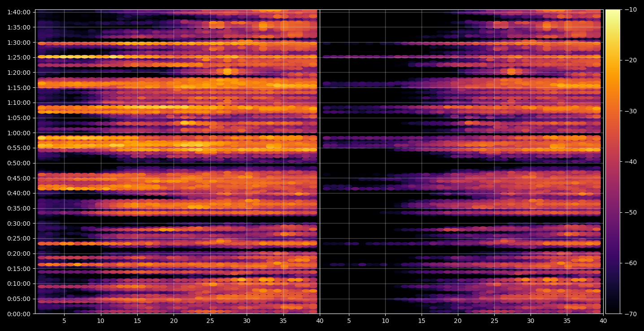Click the −10 colorbar tick label
The width and height of the screenshot is (644, 331).
coord(631,10)
